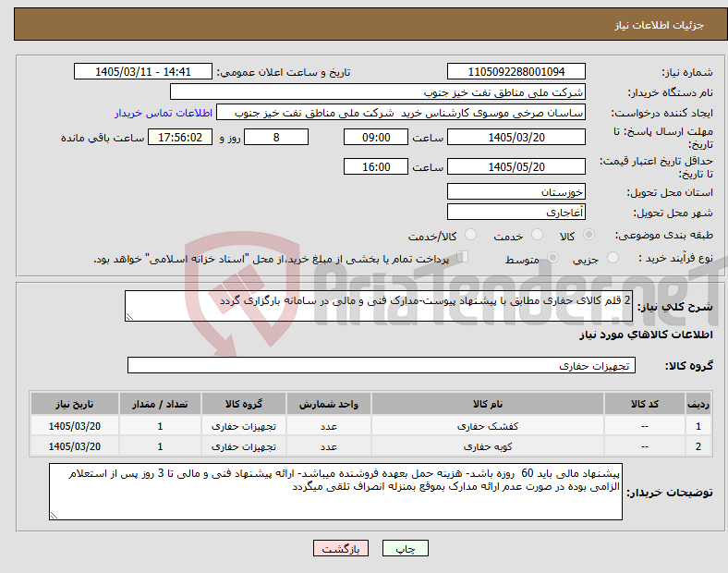This screenshot has width=728, height=573.
Task: Select the کالا/خدمت radio button
Action: coord(471,235)
